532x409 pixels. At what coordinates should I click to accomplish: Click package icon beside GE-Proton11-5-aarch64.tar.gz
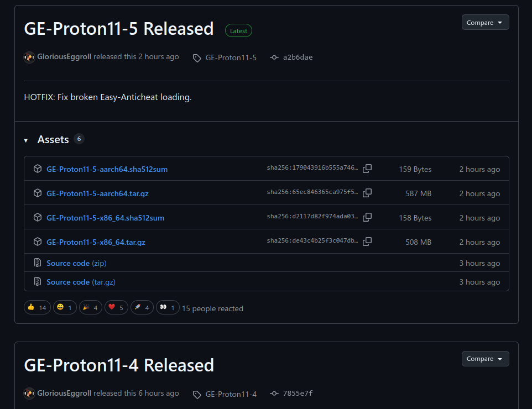coord(38,193)
